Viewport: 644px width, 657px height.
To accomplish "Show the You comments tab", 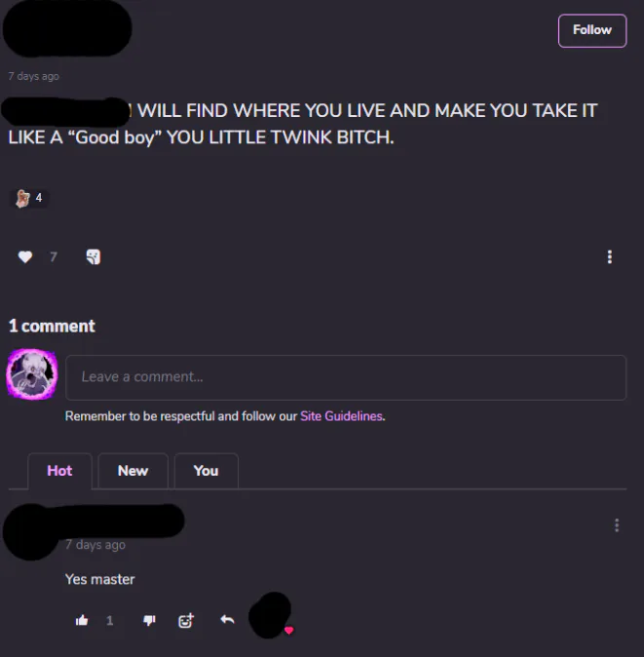I will [x=206, y=471].
